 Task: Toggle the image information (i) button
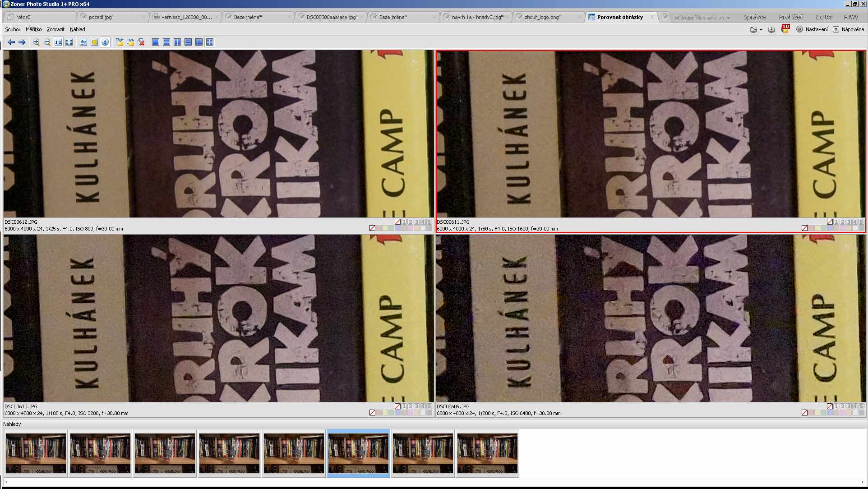click(x=105, y=42)
